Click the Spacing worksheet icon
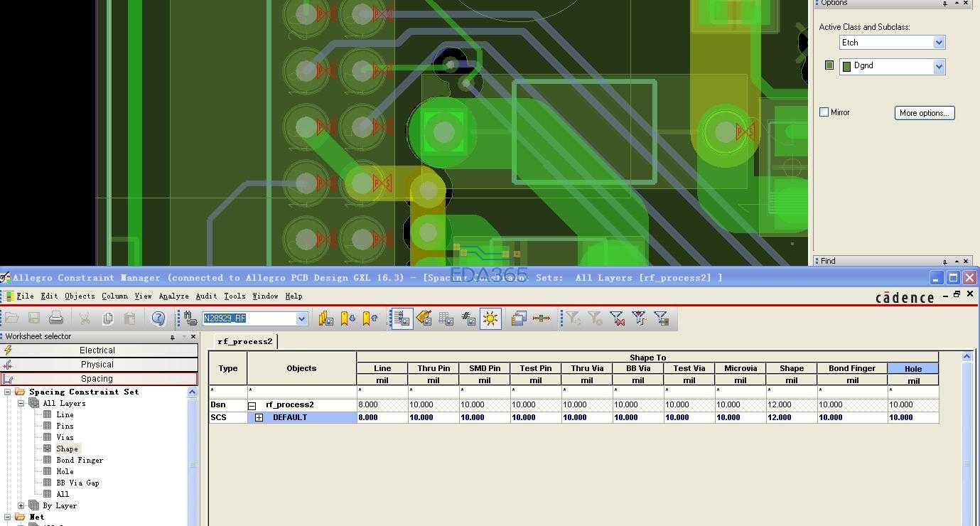The width and height of the screenshot is (980, 526). 8,379
